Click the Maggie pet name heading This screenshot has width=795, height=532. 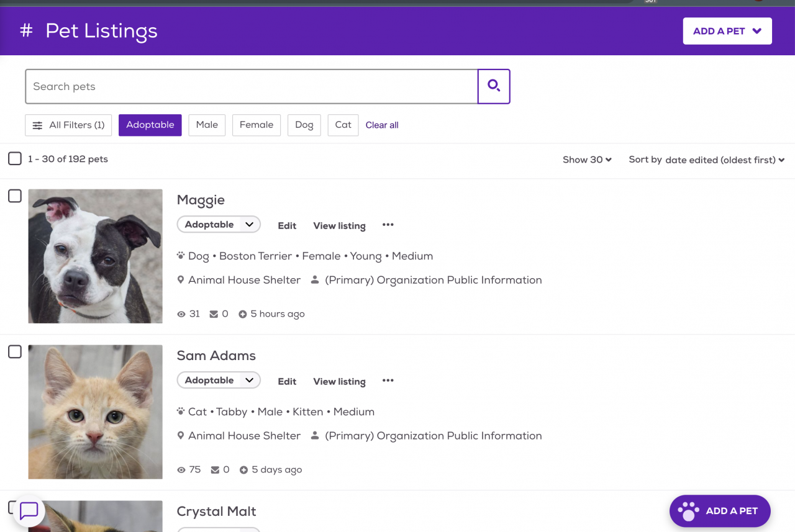pos(201,200)
